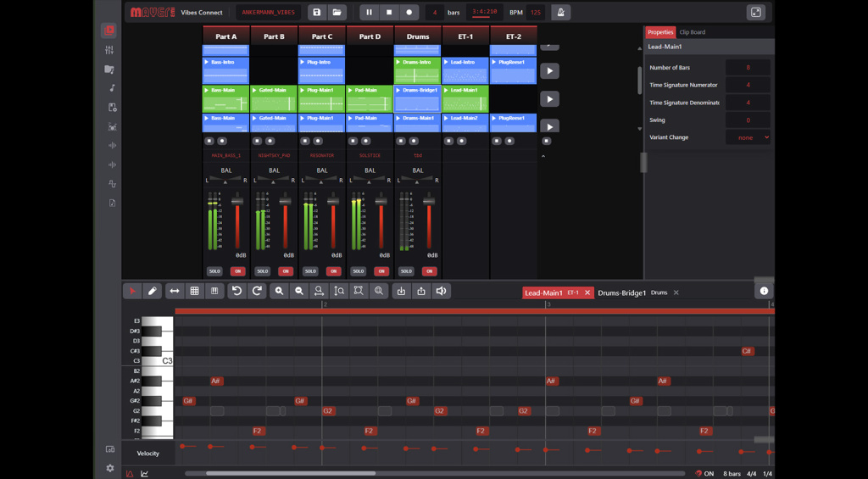Open the info icon in piano roll
This screenshot has width=868, height=479.
(x=764, y=291)
